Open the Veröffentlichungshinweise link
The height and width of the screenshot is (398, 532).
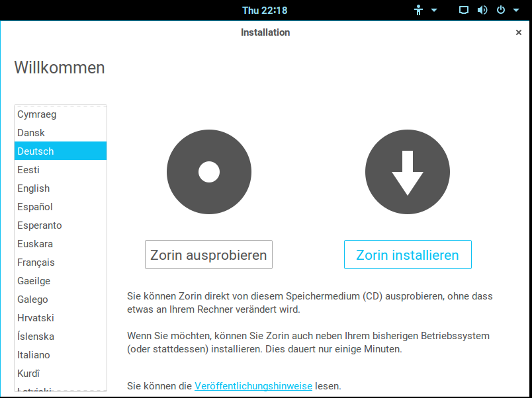click(x=254, y=385)
